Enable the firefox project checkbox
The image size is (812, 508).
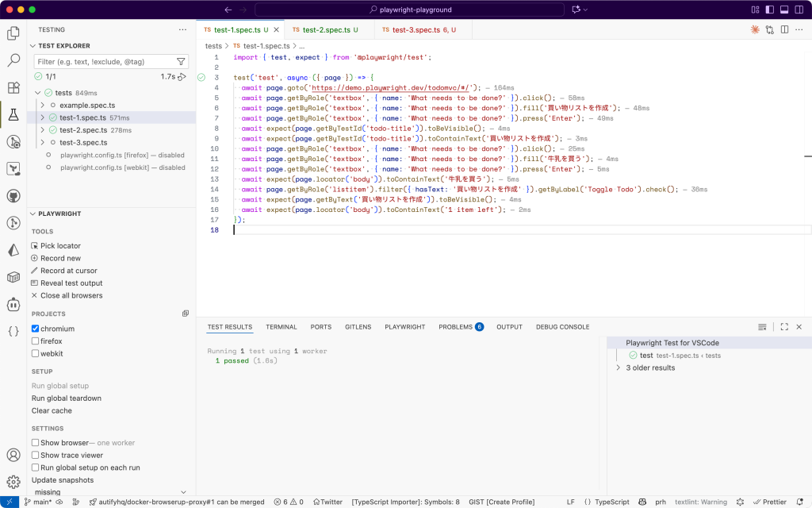click(35, 341)
